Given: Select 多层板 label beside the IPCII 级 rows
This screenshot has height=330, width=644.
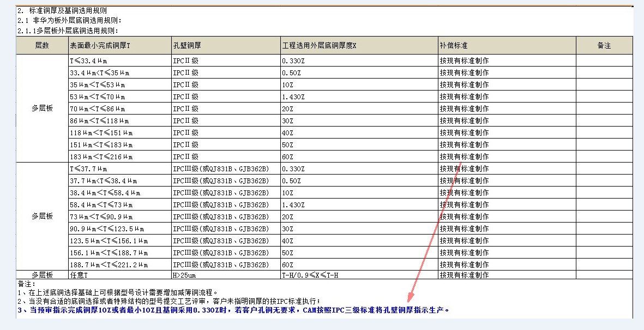Looking at the screenshot, I should (43, 109).
